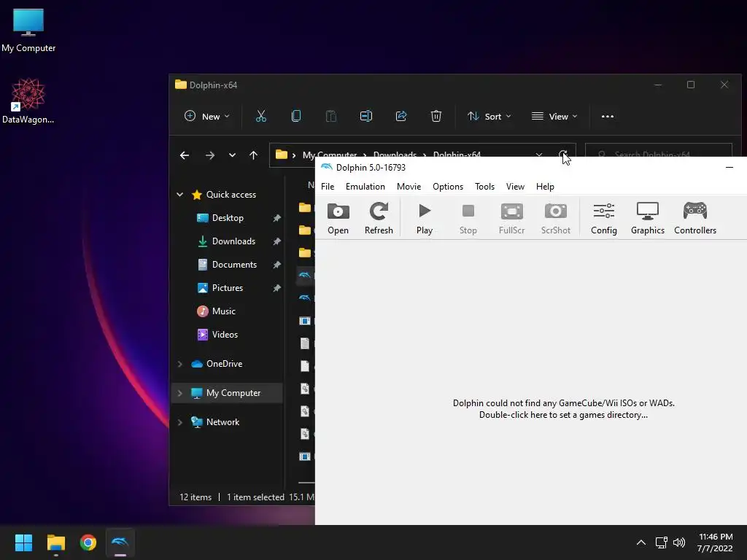747x560 pixels.
Task: Open Dolphin Config settings
Action: click(603, 218)
